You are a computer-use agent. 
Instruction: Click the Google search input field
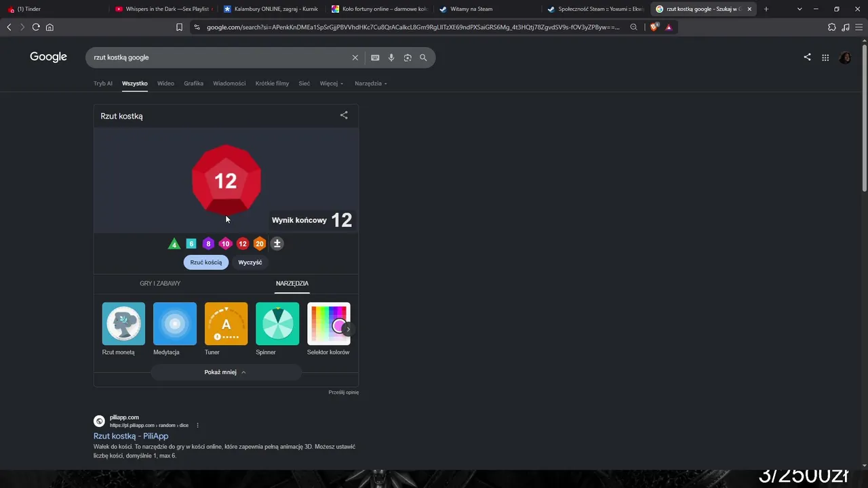coord(220,58)
